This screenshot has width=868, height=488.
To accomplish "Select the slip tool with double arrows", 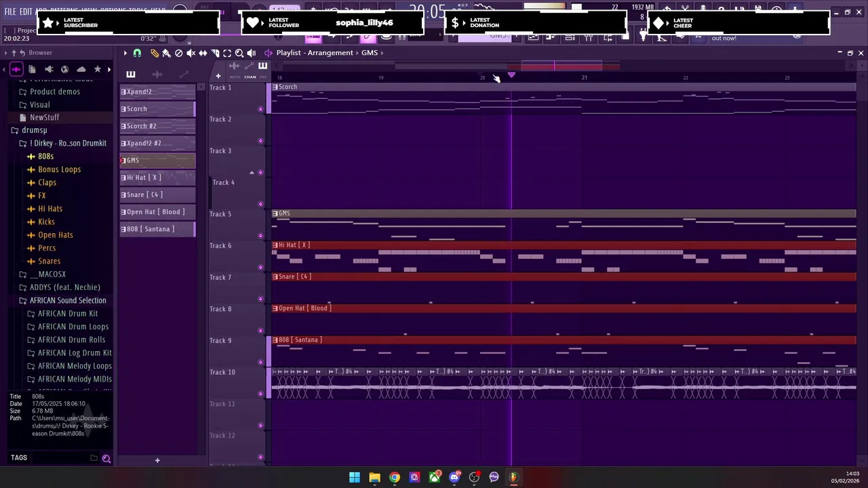I will click(x=203, y=53).
